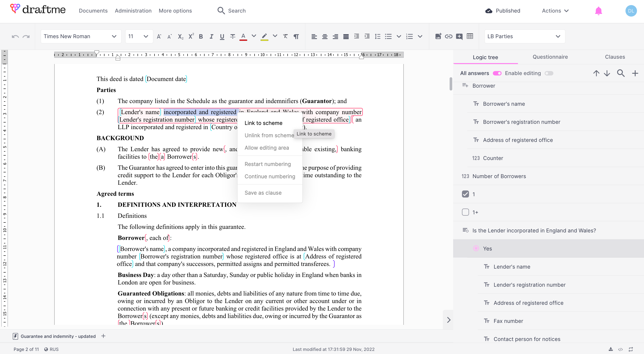Insert a hyperlink using link icon
Viewport: 644px width, 354px height.
pyautogui.click(x=449, y=37)
